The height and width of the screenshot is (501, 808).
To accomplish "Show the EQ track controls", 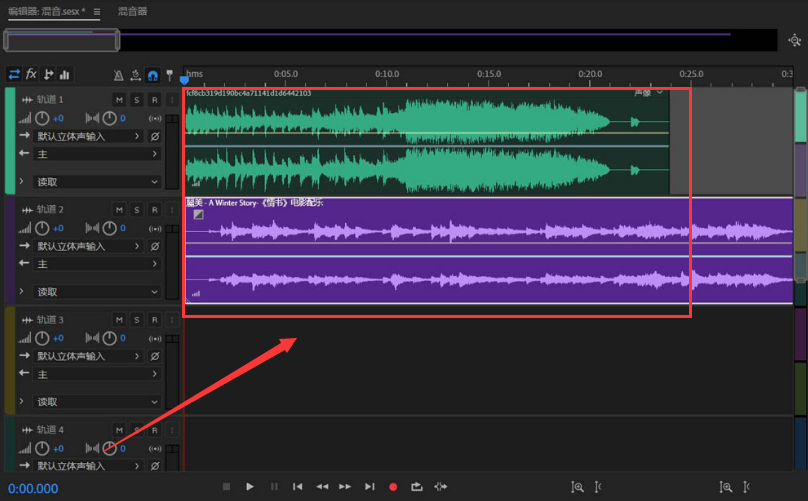I will pyautogui.click(x=64, y=75).
